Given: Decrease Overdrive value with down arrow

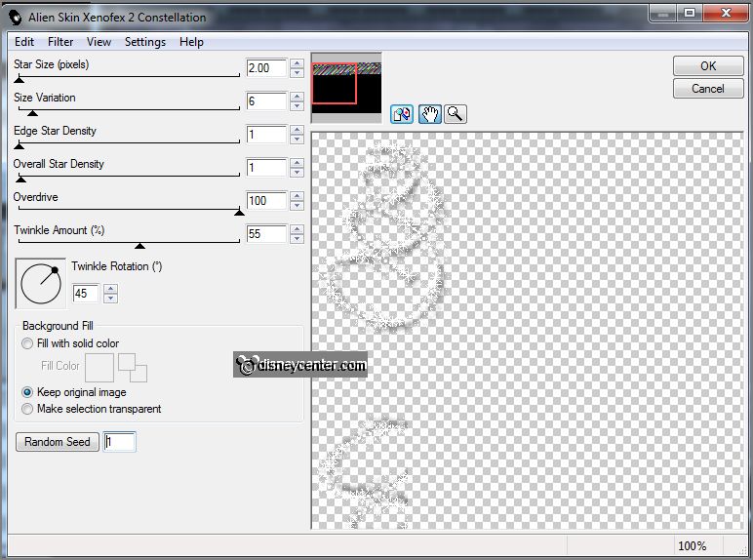Looking at the screenshot, I should [297, 206].
